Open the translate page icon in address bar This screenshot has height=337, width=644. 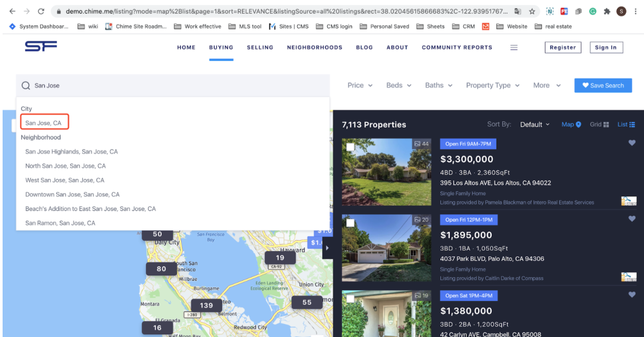(x=518, y=11)
